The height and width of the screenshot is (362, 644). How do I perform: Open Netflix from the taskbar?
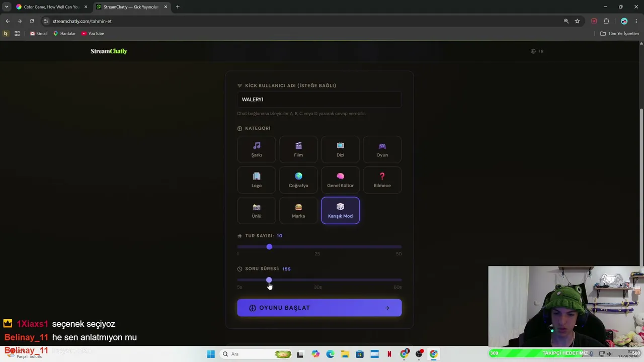[x=389, y=354]
